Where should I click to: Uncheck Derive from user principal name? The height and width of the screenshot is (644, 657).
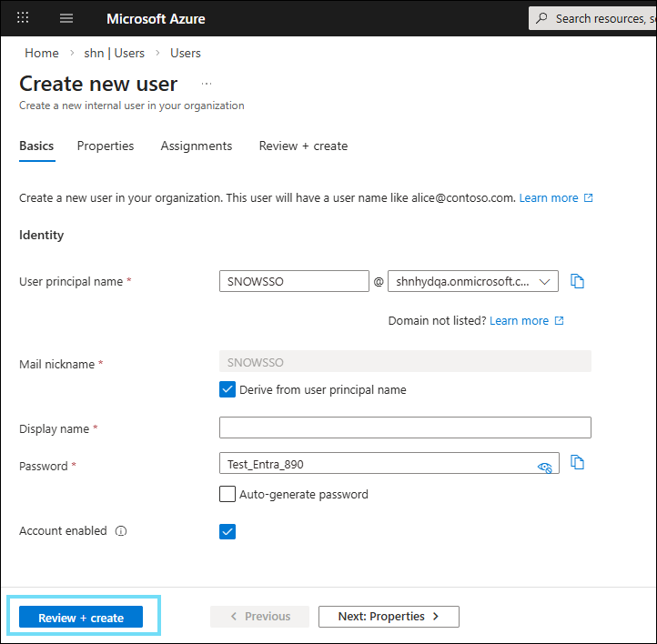(x=227, y=389)
